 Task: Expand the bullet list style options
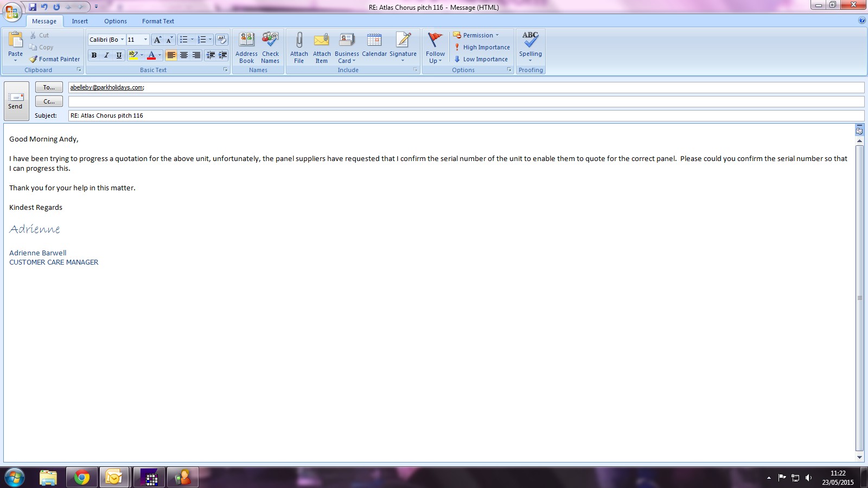192,40
